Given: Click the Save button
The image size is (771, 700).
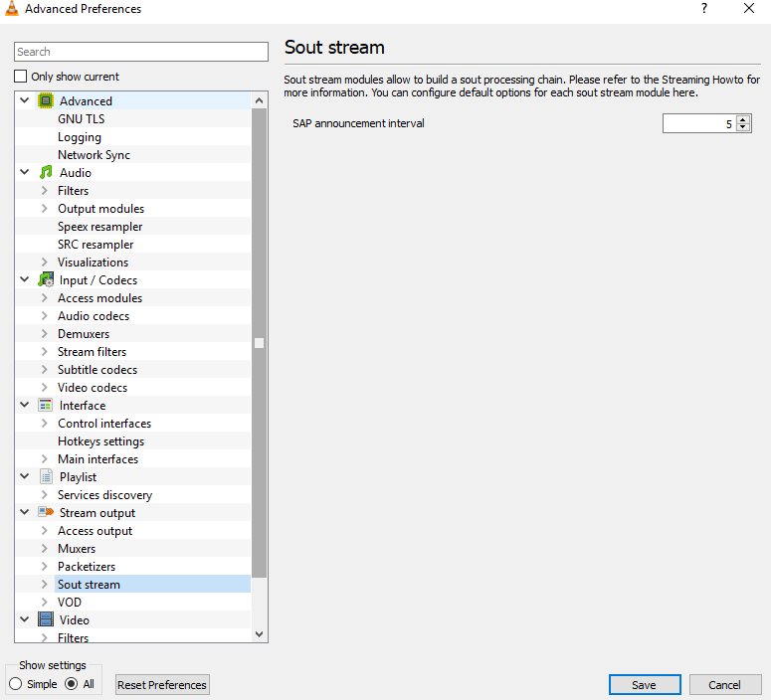Looking at the screenshot, I should 645,685.
